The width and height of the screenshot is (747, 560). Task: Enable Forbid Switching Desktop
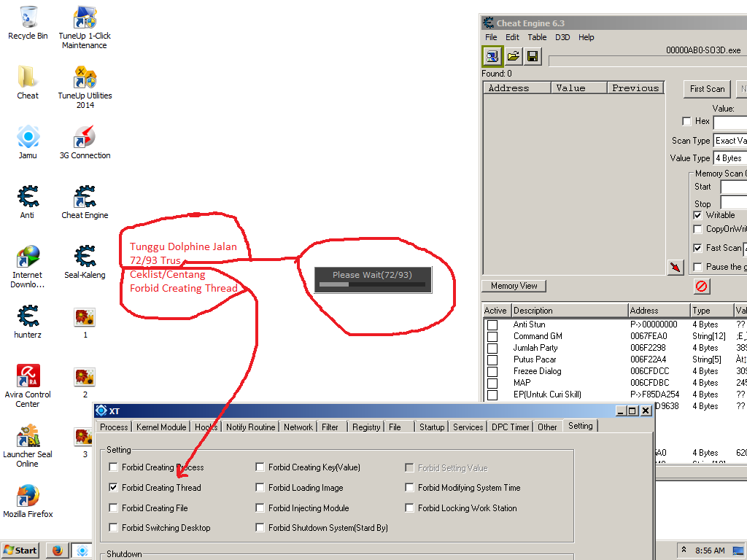coord(113,527)
